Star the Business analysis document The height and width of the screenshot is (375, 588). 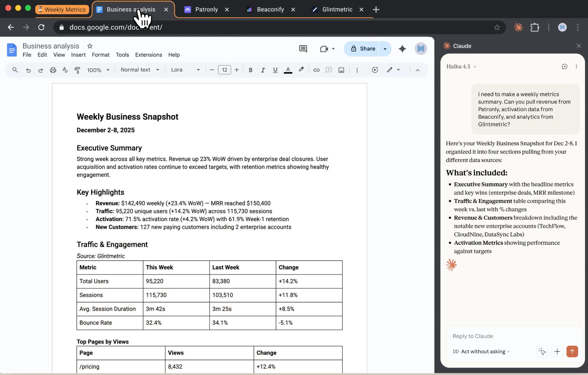point(90,46)
